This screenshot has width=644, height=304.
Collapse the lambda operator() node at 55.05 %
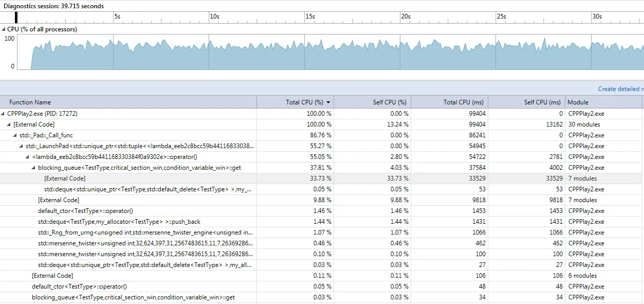pos(28,156)
